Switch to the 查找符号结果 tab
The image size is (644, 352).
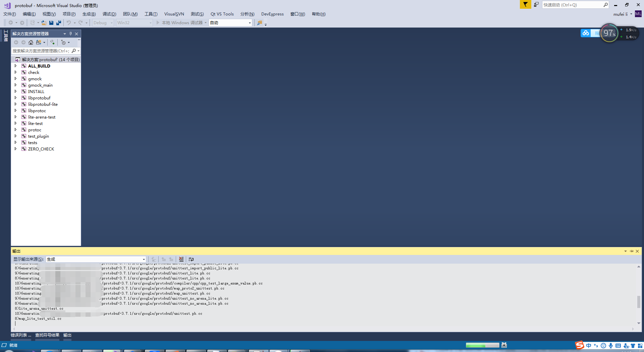47,335
